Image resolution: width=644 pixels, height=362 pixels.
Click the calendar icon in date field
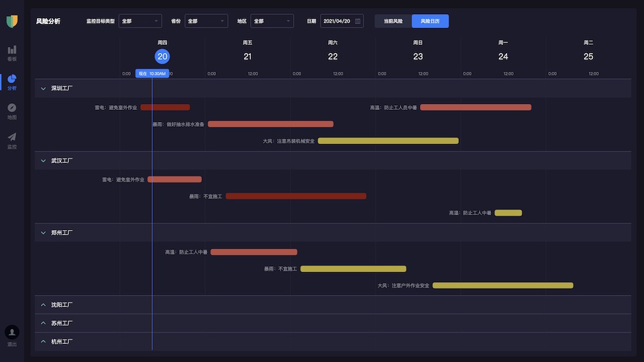coord(358,21)
